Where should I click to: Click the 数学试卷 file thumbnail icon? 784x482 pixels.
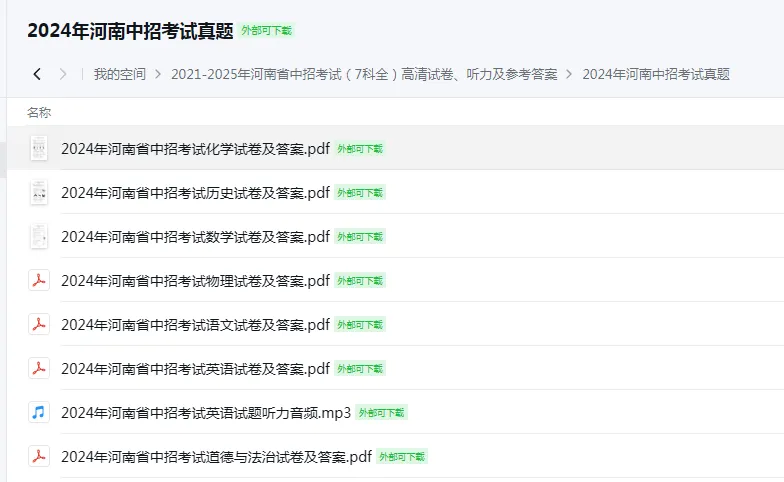click(38, 236)
